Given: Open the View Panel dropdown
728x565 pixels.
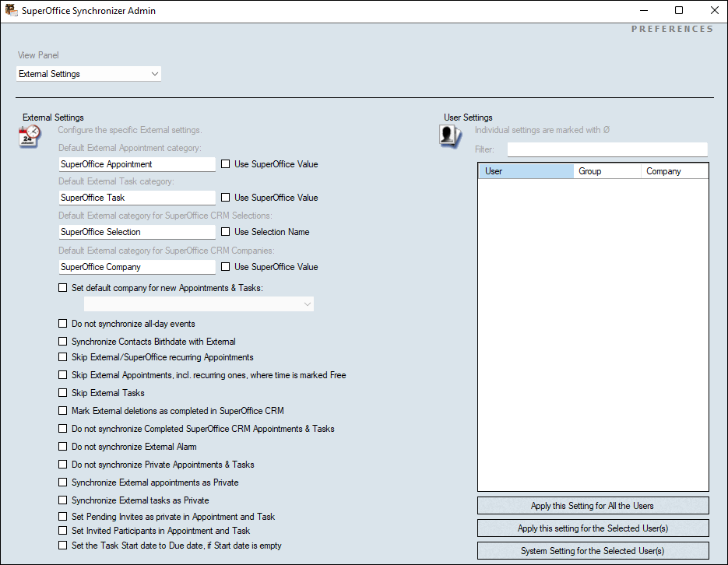Looking at the screenshot, I should [x=89, y=74].
